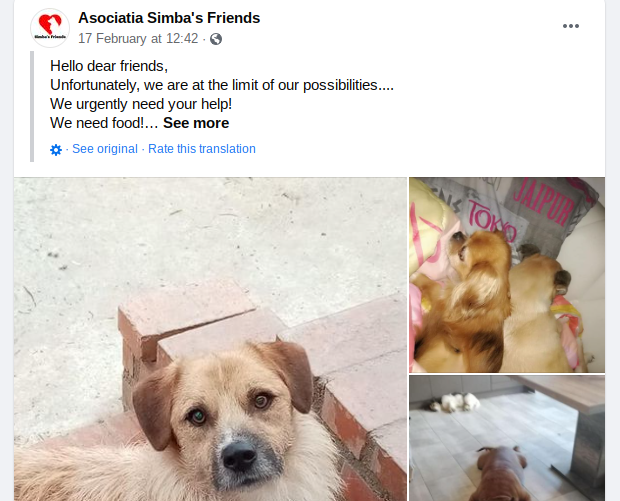Open translation settings gear icon

56,150
